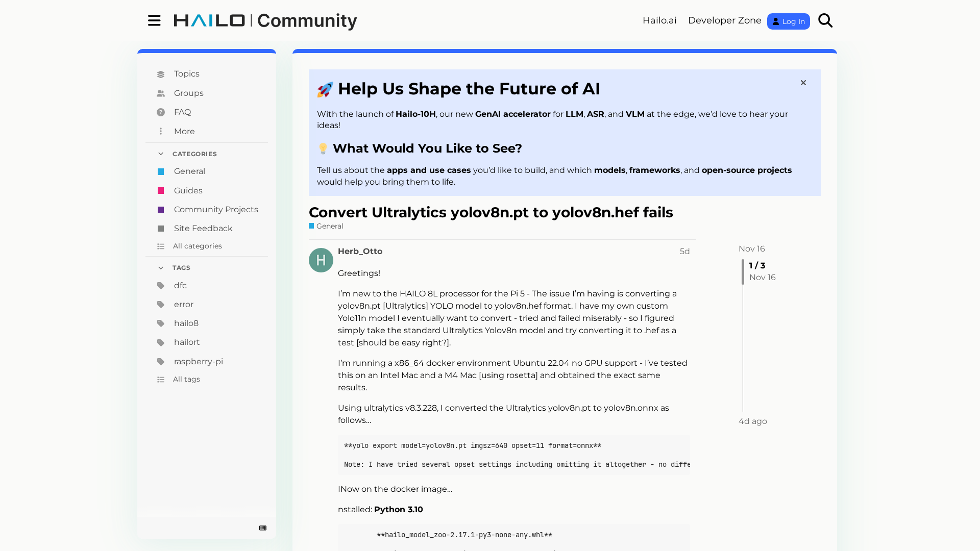Open the Community Projects category
This screenshot has width=980, height=551.
[215, 209]
